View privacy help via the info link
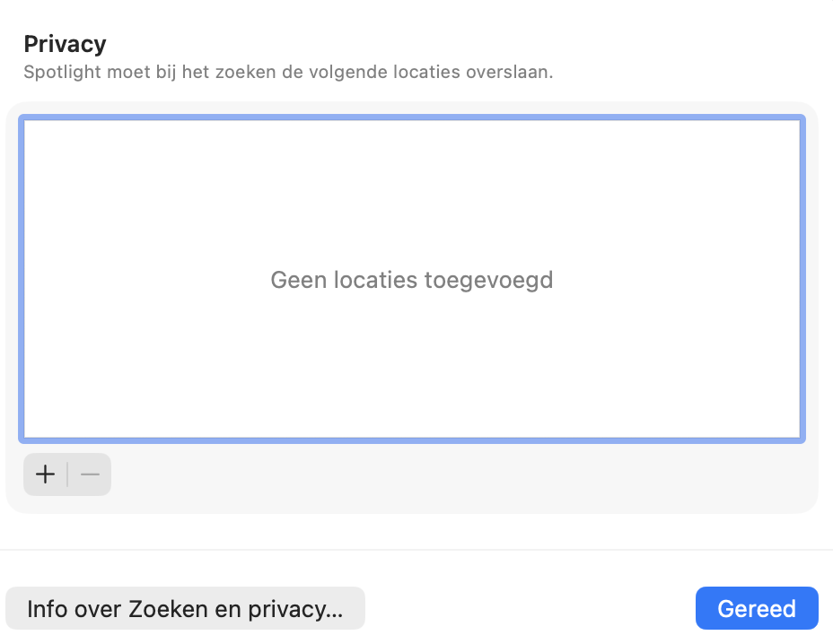The height and width of the screenshot is (644, 833). [x=186, y=608]
